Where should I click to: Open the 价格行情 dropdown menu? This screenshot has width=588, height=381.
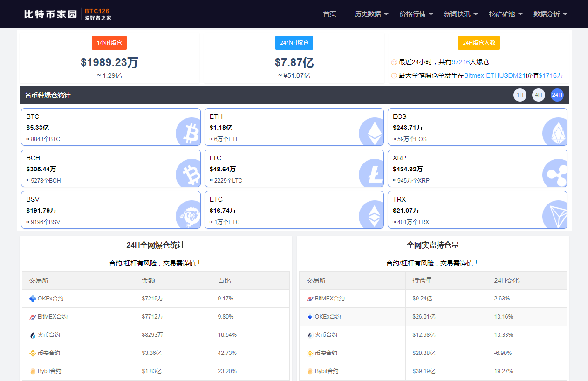pyautogui.click(x=416, y=14)
